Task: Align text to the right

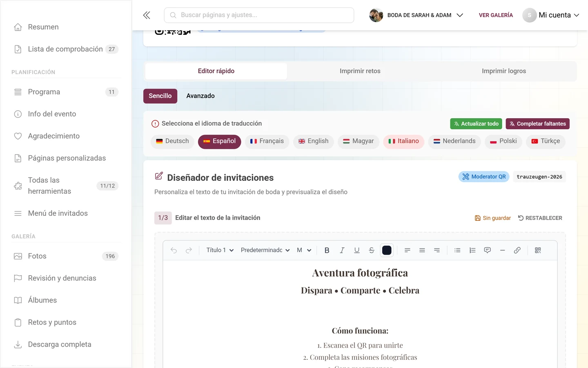Action: point(437,250)
